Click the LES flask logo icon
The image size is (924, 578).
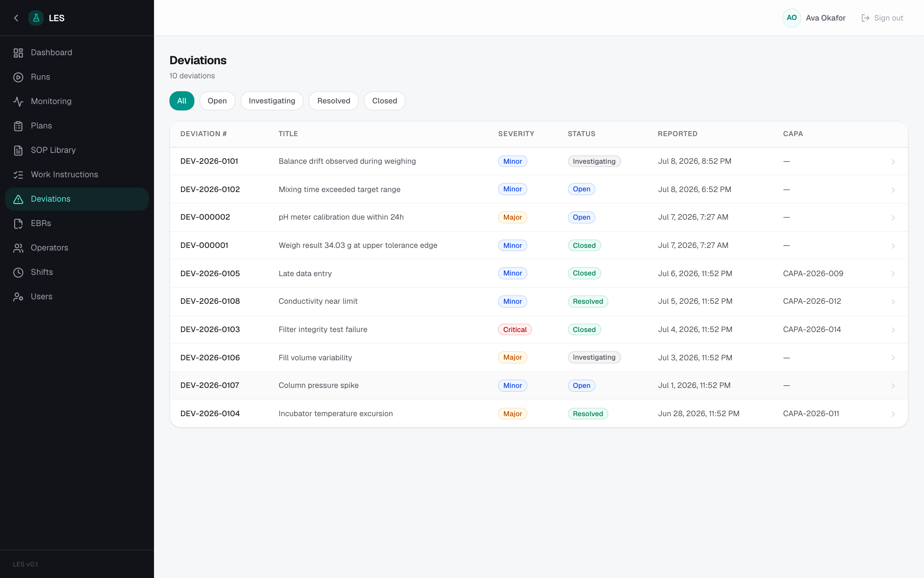point(36,18)
